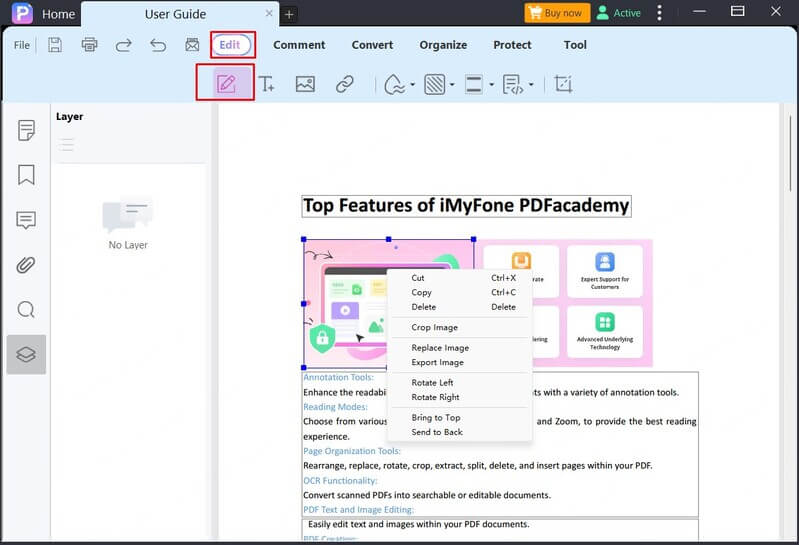Switch to the Protect tab
This screenshot has width=799, height=545.
[x=512, y=45]
